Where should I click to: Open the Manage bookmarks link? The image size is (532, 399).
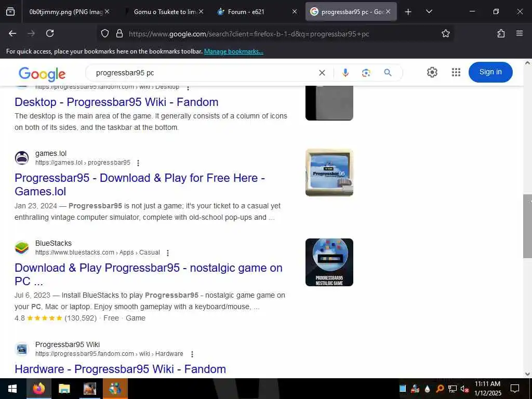[x=233, y=51]
